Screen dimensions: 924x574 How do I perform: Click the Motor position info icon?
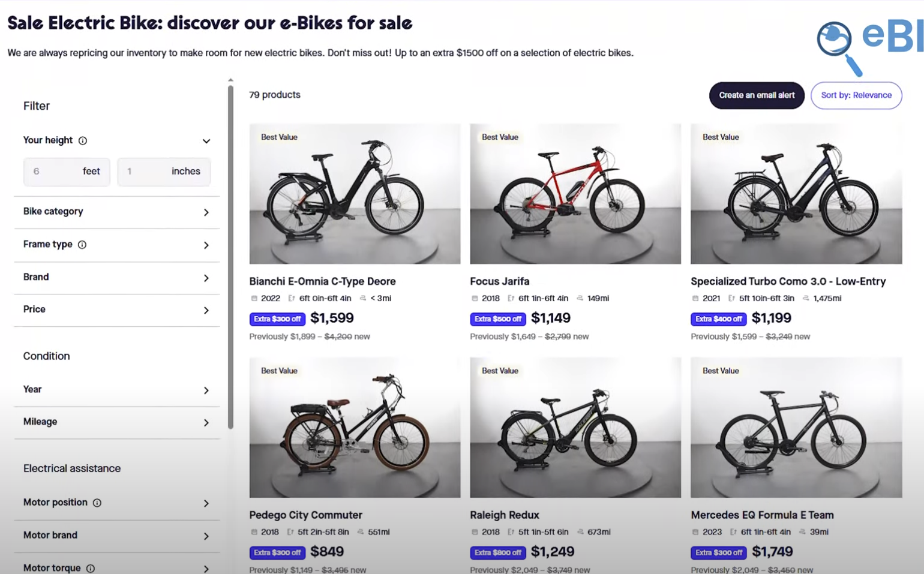click(97, 503)
